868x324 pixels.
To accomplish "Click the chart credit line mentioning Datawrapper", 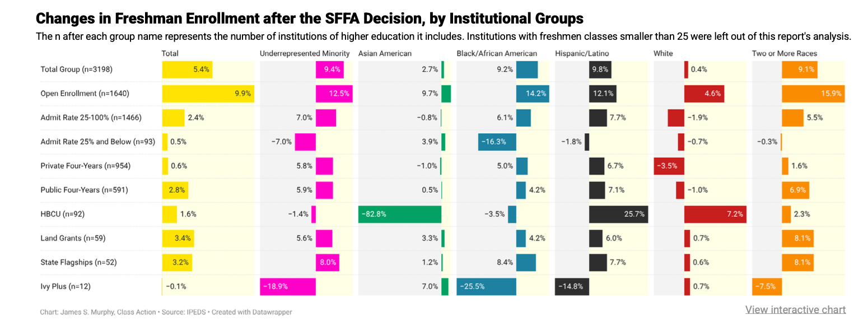I will (166, 312).
